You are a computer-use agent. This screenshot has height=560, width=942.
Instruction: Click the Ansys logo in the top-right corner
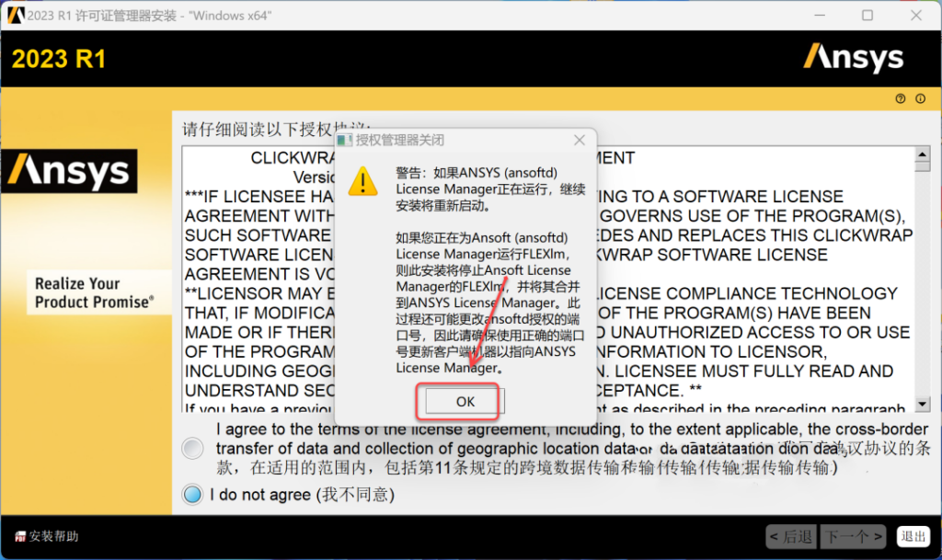854,56
